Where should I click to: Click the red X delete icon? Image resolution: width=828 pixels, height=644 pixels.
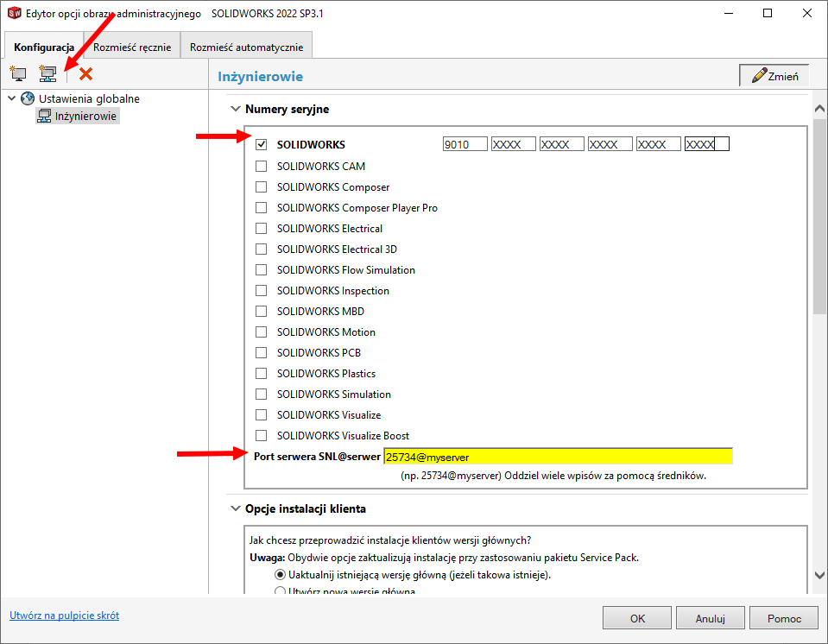point(85,74)
